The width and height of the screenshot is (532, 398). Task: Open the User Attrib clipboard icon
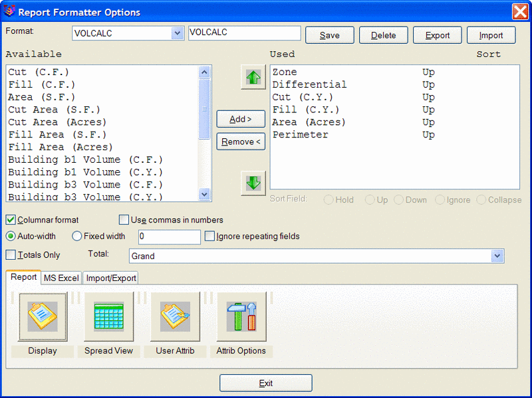tap(175, 316)
